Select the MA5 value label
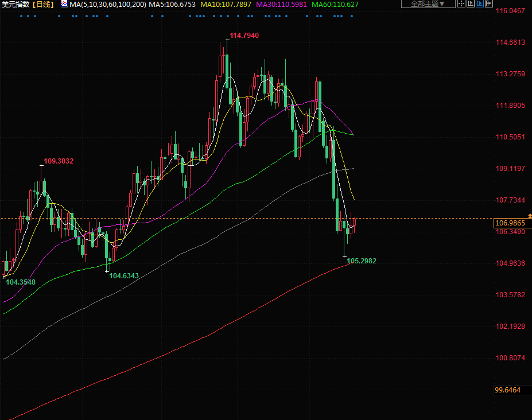 coord(172,4)
